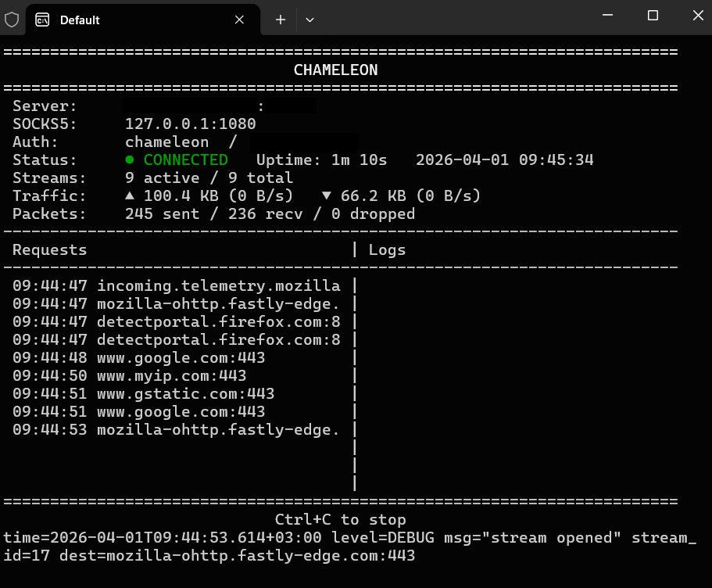This screenshot has height=588, width=712.
Task: Click the detectportal.firefox.com request entry
Action: pos(218,321)
